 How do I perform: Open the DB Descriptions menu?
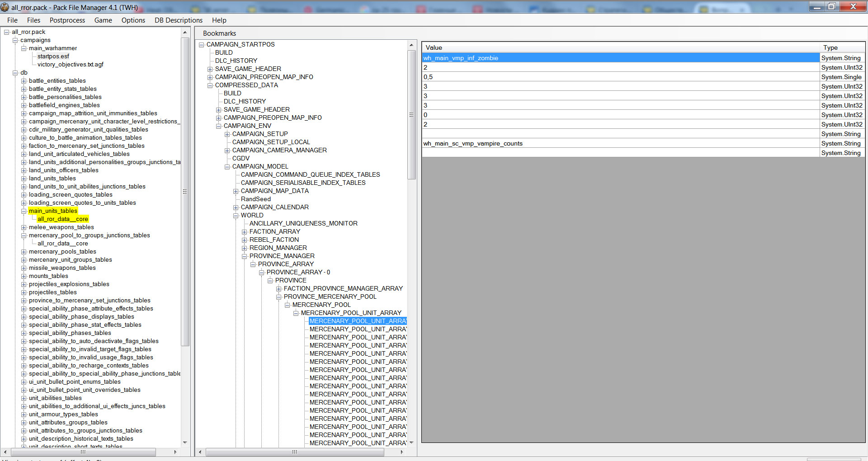(x=179, y=20)
